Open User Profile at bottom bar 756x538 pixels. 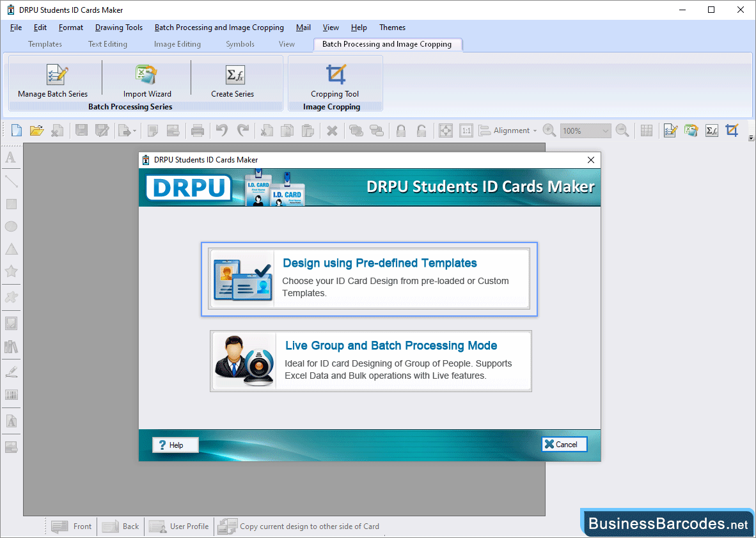coord(179,526)
